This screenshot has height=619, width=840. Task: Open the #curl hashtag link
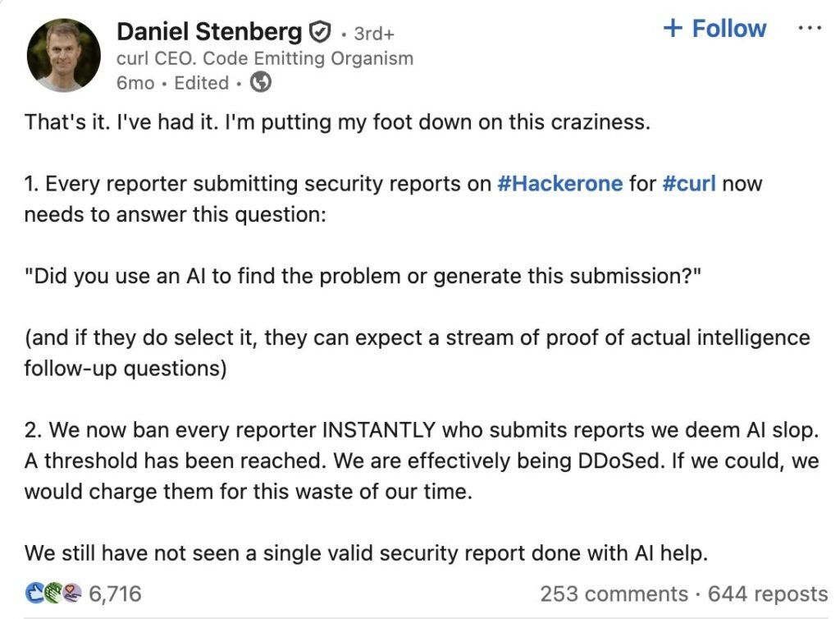pyautogui.click(x=689, y=182)
